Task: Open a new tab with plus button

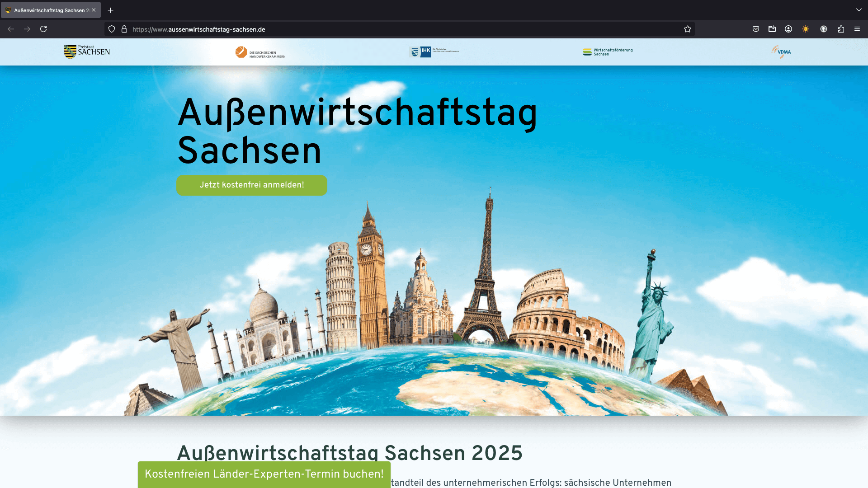Action: click(111, 10)
